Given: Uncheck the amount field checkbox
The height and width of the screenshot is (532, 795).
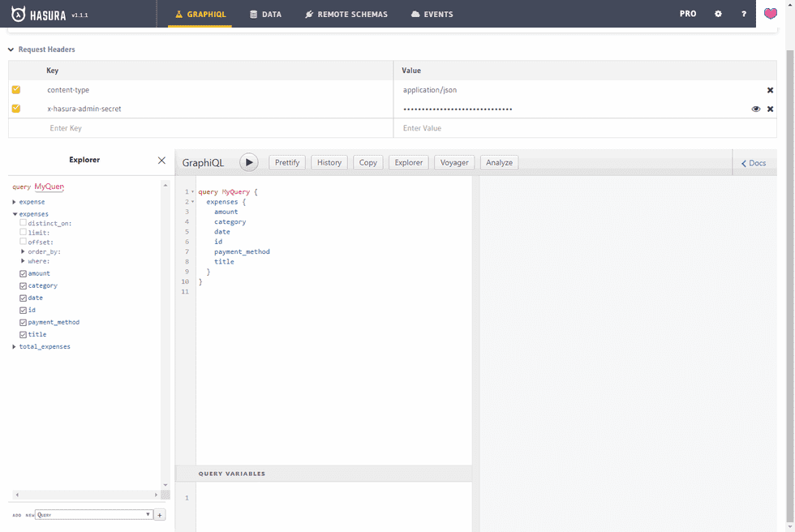Looking at the screenshot, I should pyautogui.click(x=24, y=274).
